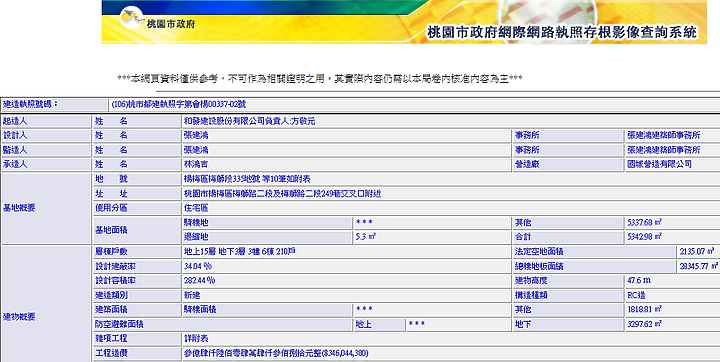Viewport: 720px width, 362px height.
Task: Click the 層棟戶數 label
Action: pyautogui.click(x=111, y=251)
